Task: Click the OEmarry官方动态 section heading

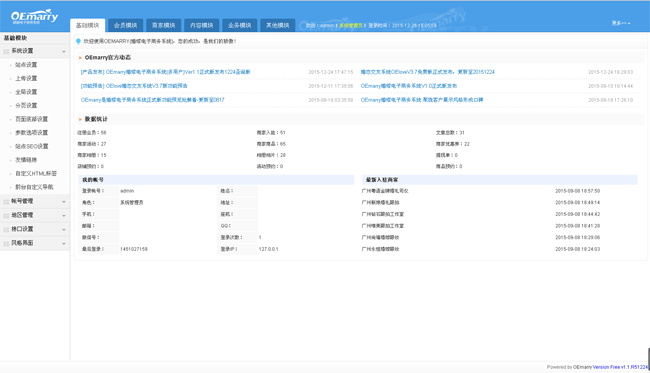Action: (x=108, y=58)
